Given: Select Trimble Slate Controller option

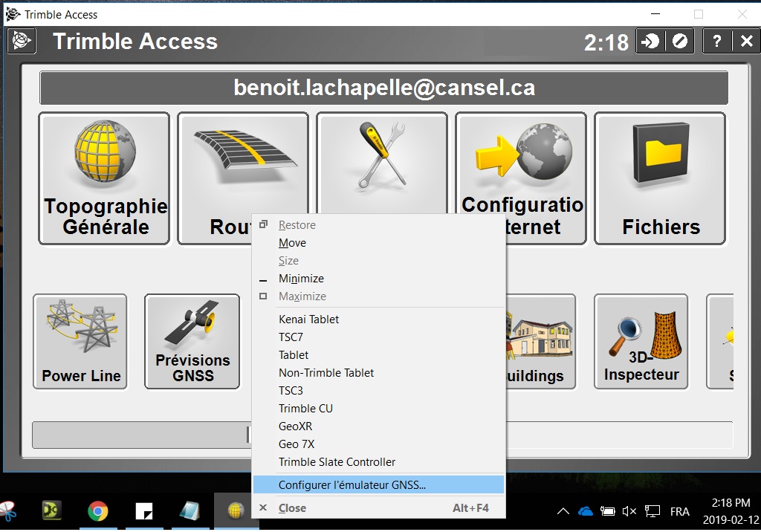Looking at the screenshot, I should 378,462.
